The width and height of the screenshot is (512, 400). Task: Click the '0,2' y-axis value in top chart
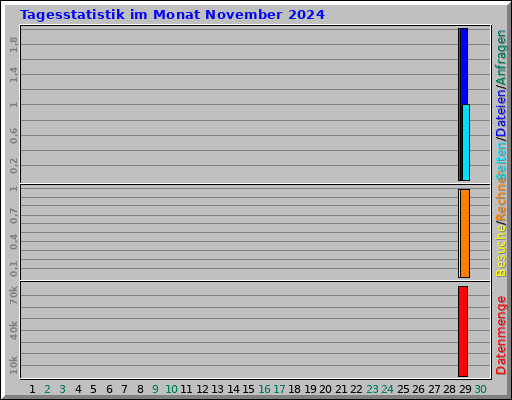13,166
